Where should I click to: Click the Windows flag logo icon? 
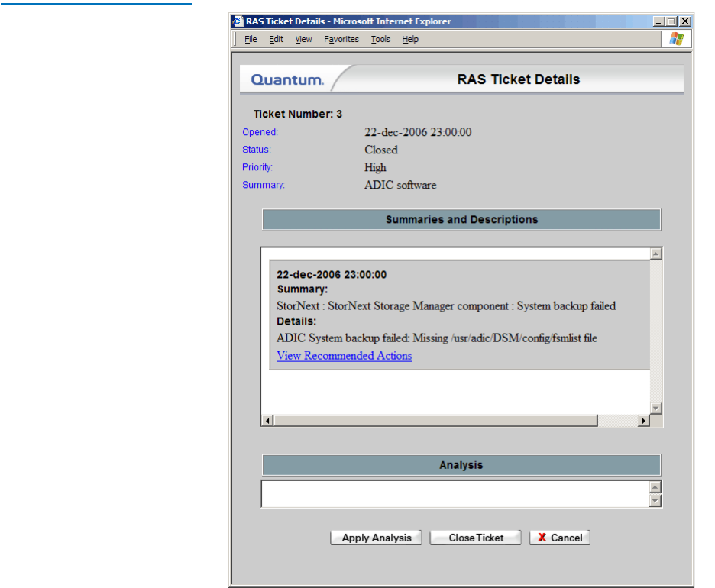[x=677, y=39]
